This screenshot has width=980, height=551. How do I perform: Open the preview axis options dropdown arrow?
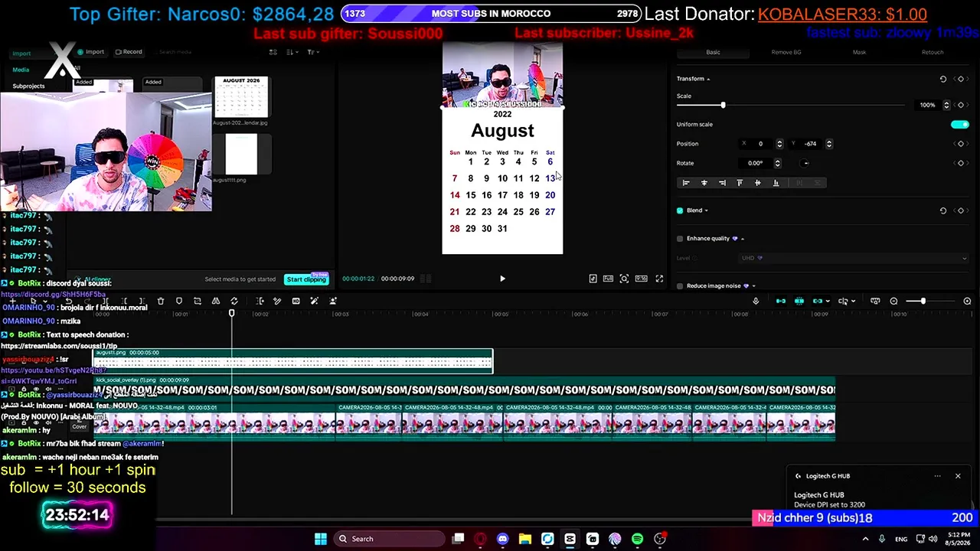tap(853, 302)
